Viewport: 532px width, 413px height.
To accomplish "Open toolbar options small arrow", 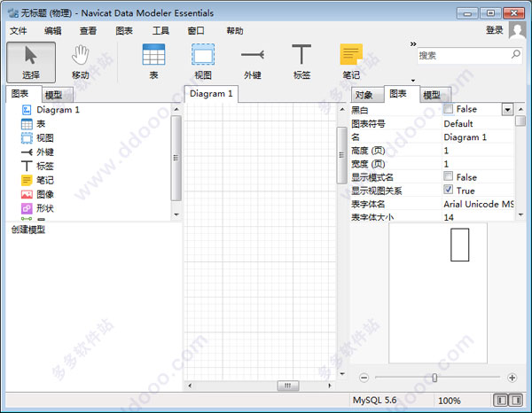I will 413,81.
